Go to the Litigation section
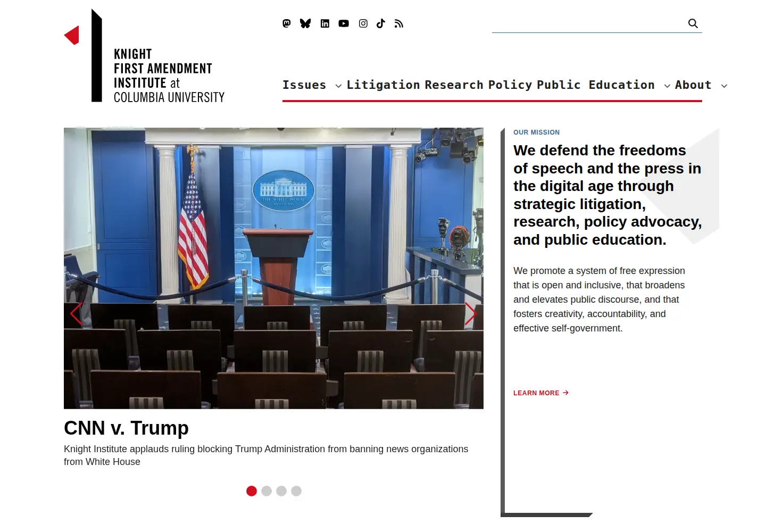Screen dimensions: 766x532 pyautogui.click(x=384, y=85)
